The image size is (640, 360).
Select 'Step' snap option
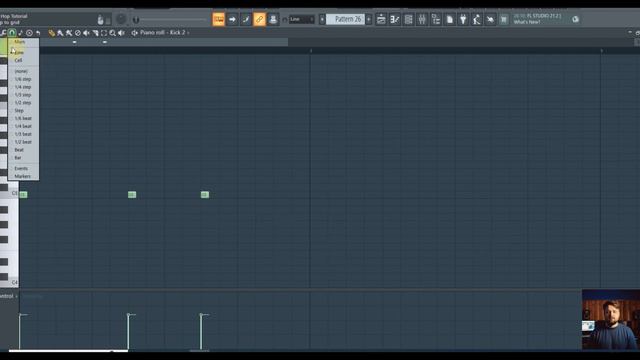tap(23, 111)
